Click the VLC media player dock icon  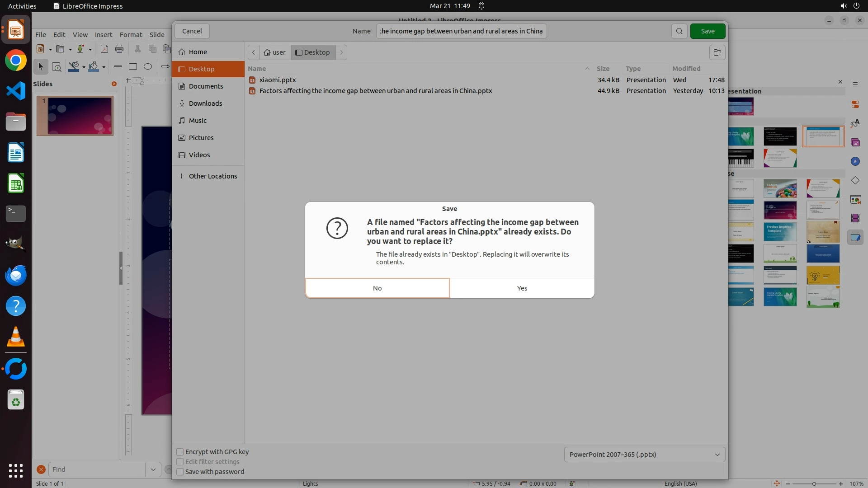(x=16, y=337)
